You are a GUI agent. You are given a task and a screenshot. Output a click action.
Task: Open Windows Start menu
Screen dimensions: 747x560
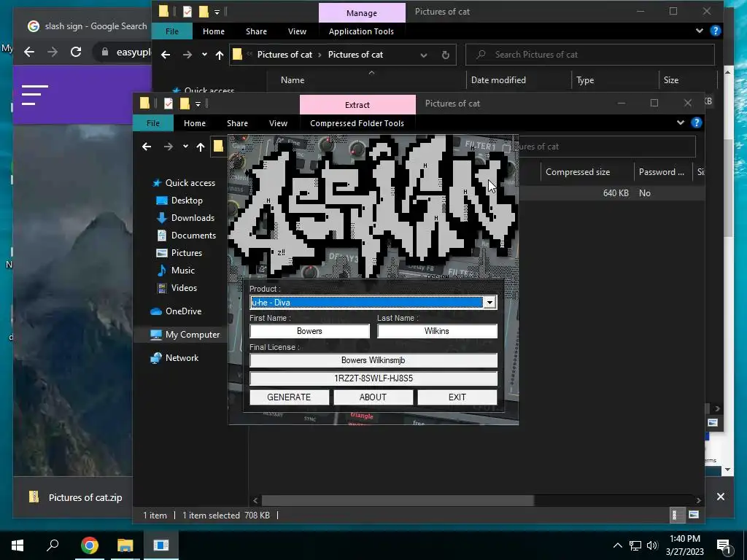point(18,545)
